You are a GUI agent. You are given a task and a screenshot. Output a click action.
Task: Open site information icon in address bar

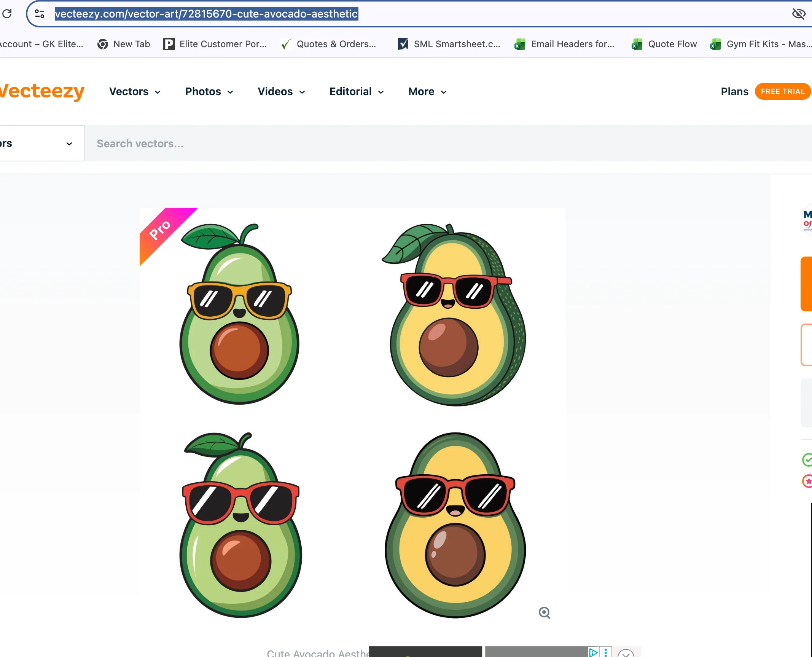40,14
